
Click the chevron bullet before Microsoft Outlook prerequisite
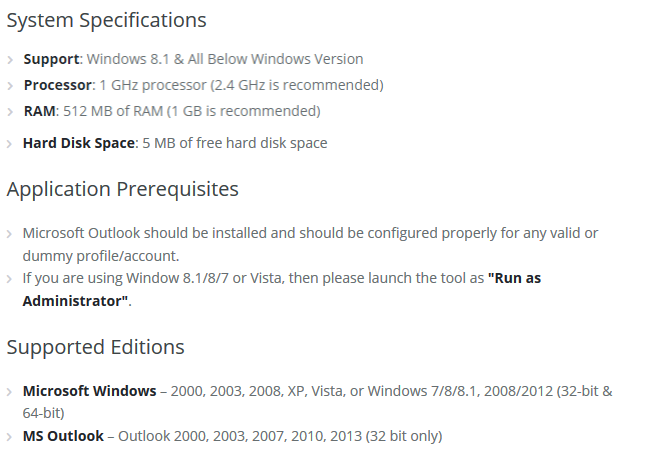10,234
